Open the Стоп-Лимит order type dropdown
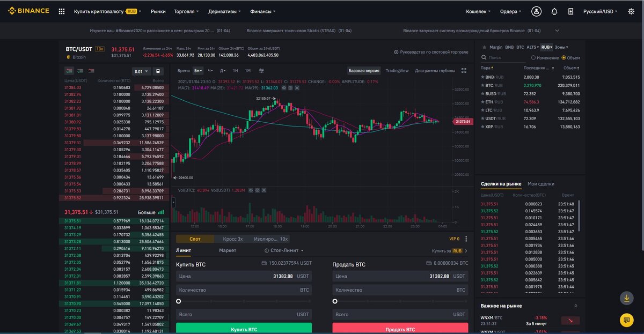This screenshot has width=644, height=334. pos(284,250)
